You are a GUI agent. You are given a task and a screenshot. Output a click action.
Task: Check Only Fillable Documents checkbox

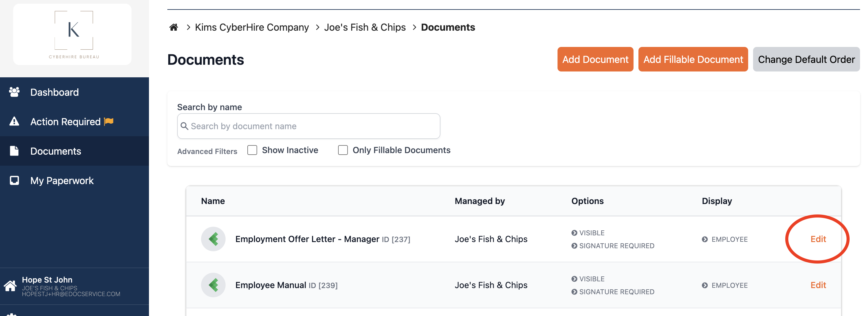click(x=343, y=150)
